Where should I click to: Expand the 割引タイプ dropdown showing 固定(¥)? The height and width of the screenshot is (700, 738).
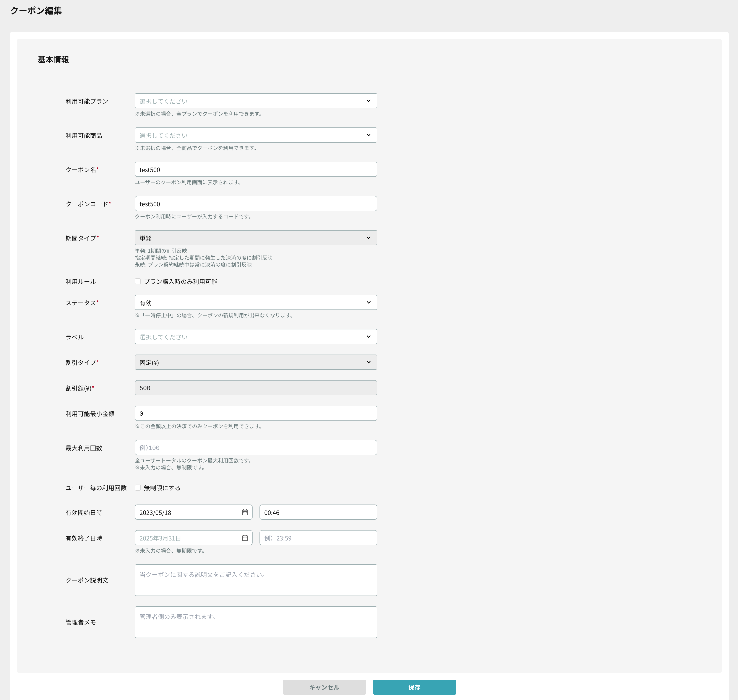(x=256, y=362)
